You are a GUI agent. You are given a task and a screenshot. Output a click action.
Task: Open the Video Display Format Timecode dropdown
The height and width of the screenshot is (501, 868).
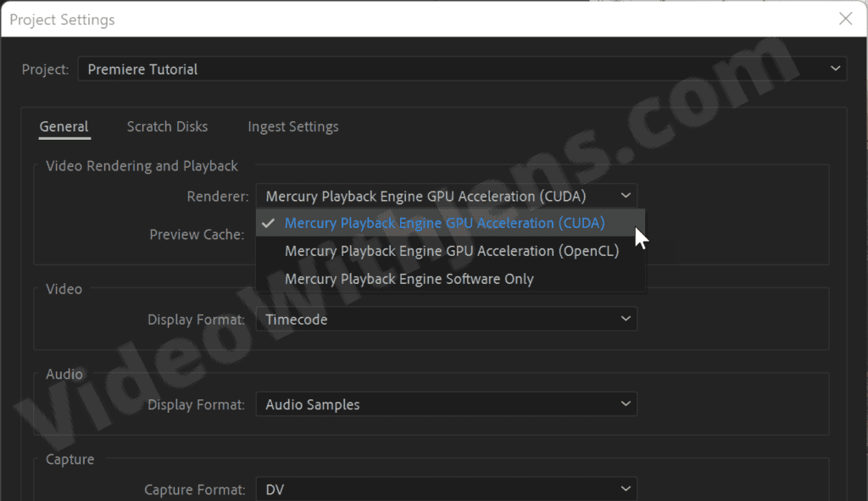(x=446, y=320)
